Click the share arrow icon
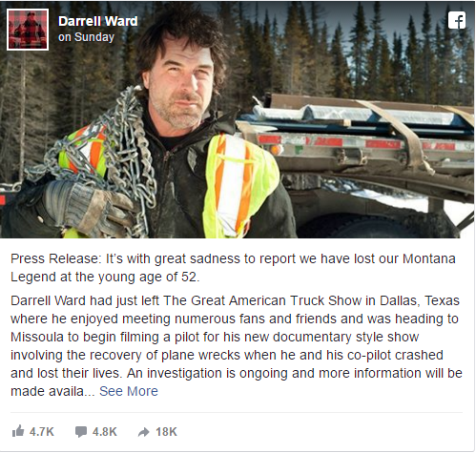 (x=144, y=432)
